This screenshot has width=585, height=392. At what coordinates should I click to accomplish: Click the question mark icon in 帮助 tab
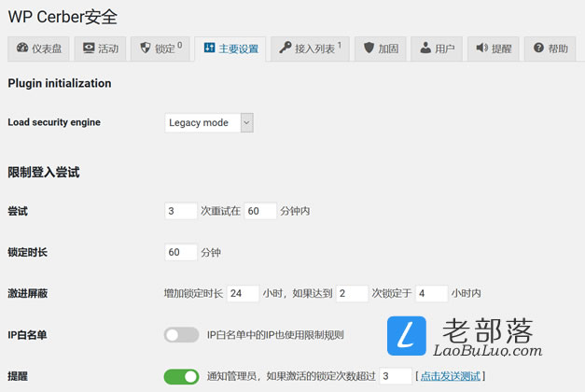click(x=538, y=48)
